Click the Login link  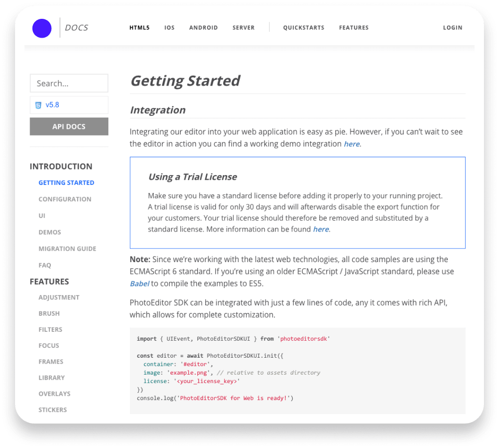[x=452, y=28]
